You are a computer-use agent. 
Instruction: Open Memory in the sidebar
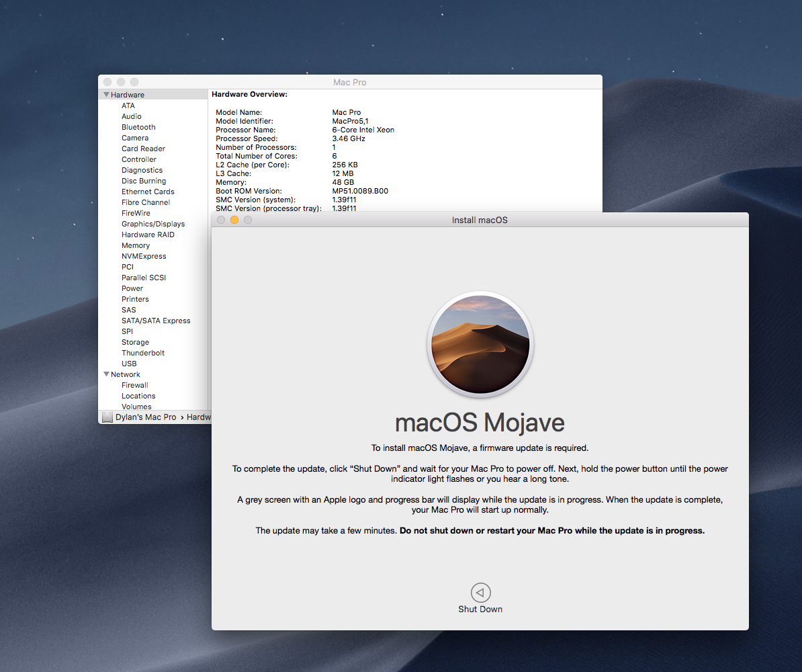(136, 245)
